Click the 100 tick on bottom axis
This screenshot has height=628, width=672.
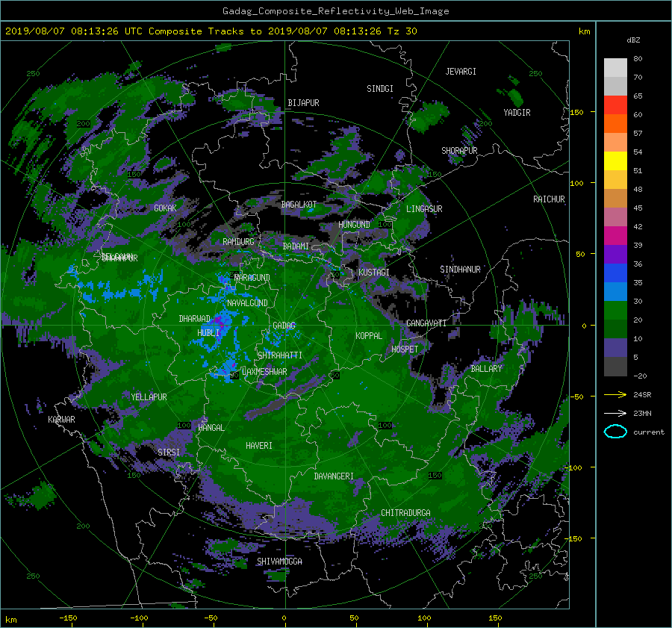424,618
